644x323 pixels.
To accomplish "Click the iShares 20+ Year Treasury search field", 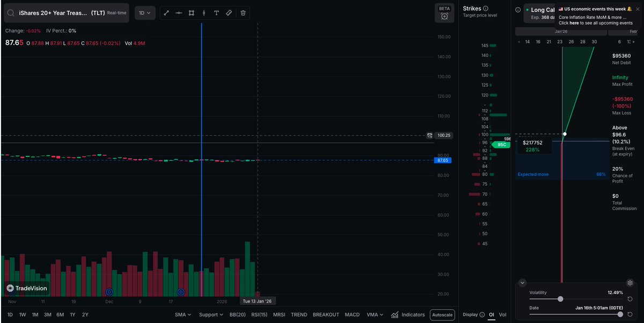I will point(67,13).
